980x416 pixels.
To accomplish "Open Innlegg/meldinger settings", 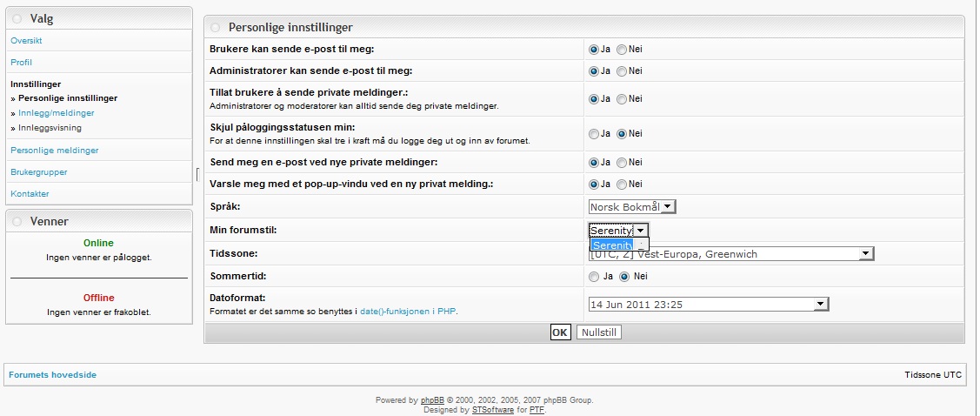I will point(57,113).
